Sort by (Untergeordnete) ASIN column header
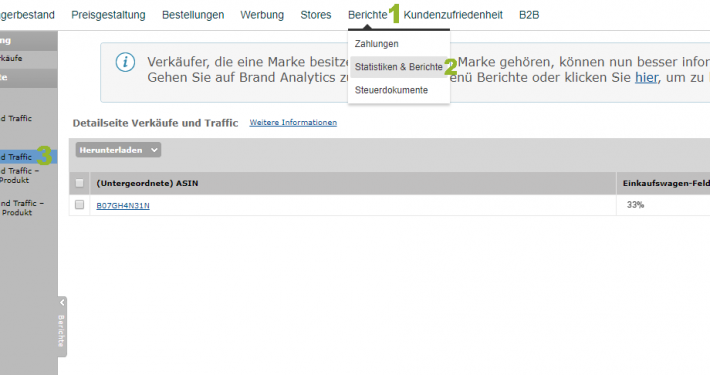The image size is (710, 375). (x=147, y=183)
